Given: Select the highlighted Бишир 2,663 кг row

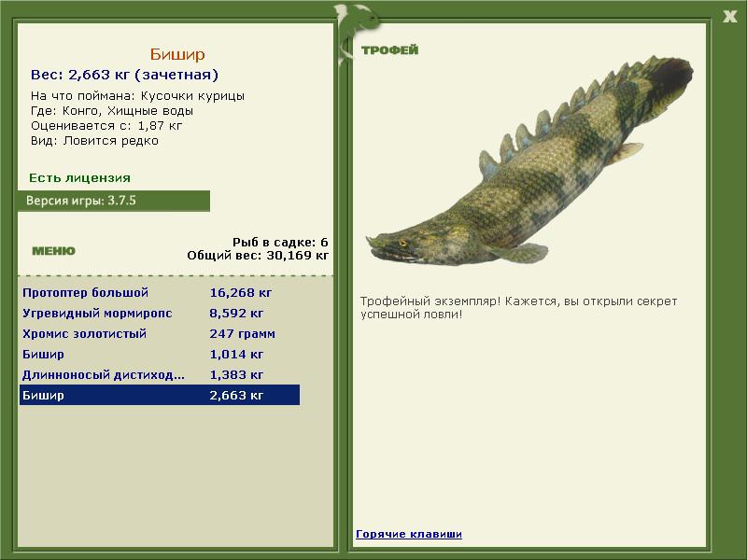Looking at the screenshot, I should tap(160, 395).
